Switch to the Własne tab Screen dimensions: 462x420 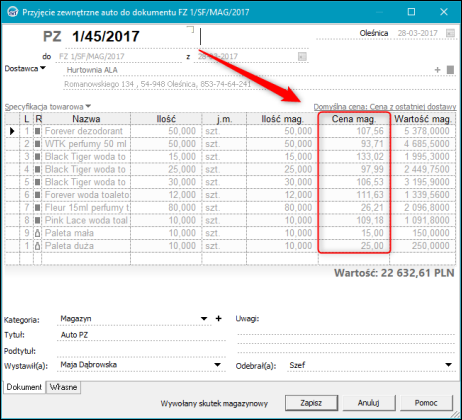pyautogui.click(x=63, y=387)
